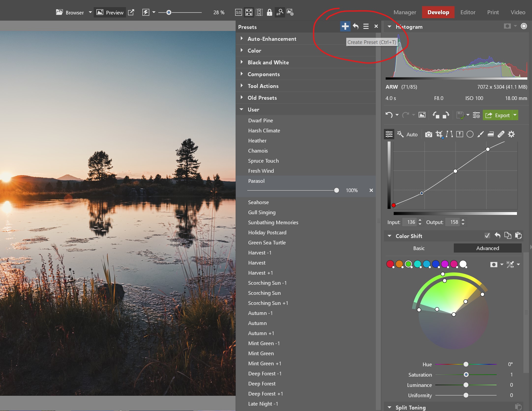Enable the Color Shift checkbox
This screenshot has width=532, height=411.
click(487, 236)
